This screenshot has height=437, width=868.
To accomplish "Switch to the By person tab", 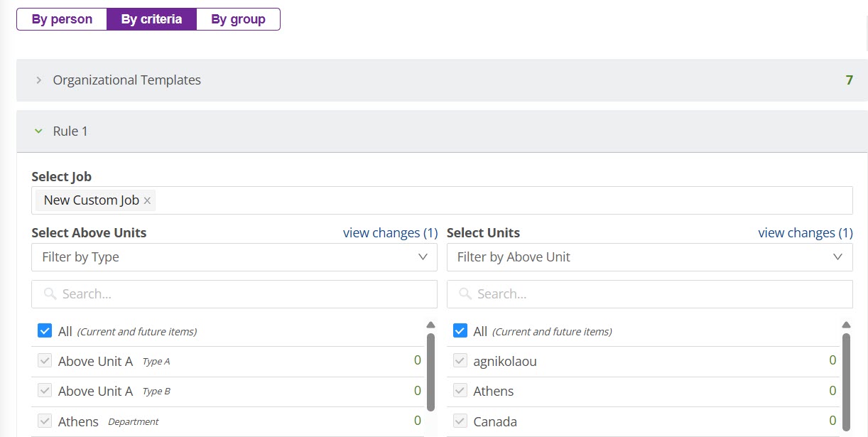I will click(x=62, y=19).
